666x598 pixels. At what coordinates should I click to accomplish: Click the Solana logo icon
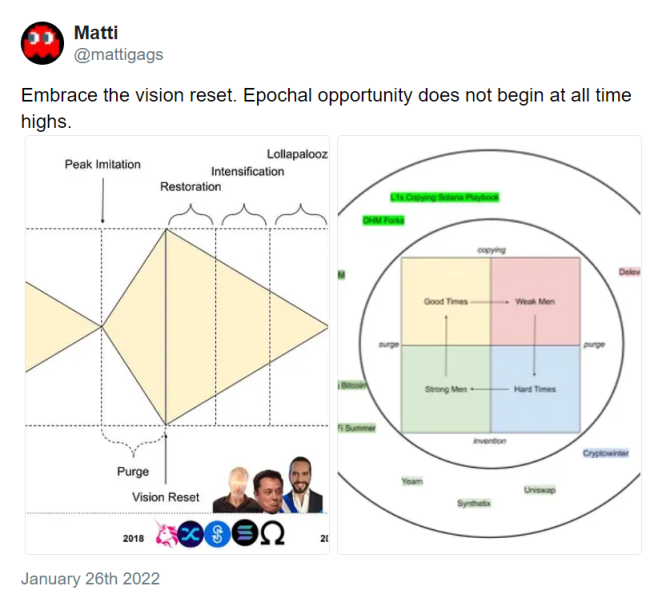coord(244,536)
